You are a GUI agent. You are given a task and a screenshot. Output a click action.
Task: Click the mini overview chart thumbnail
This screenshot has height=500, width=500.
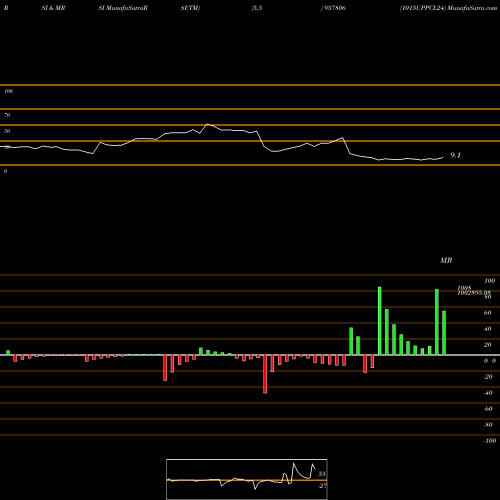click(x=247, y=479)
